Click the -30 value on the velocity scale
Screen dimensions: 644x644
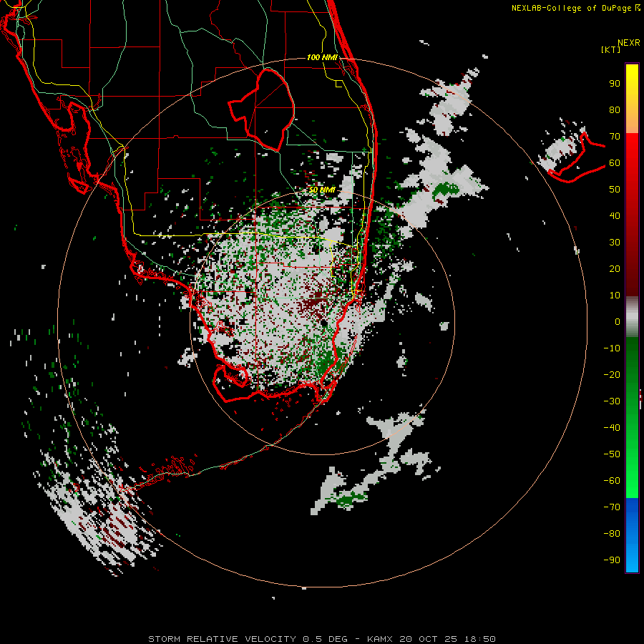pos(612,401)
